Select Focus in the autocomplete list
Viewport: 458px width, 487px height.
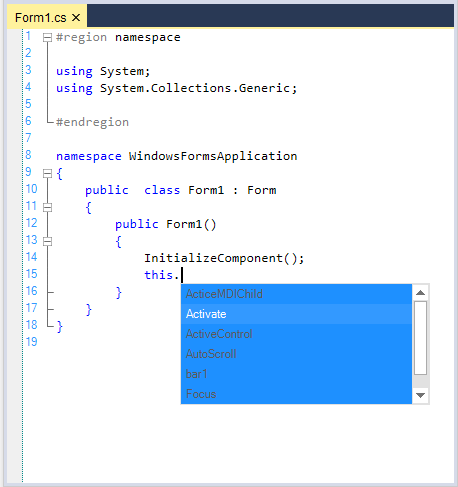pos(296,394)
